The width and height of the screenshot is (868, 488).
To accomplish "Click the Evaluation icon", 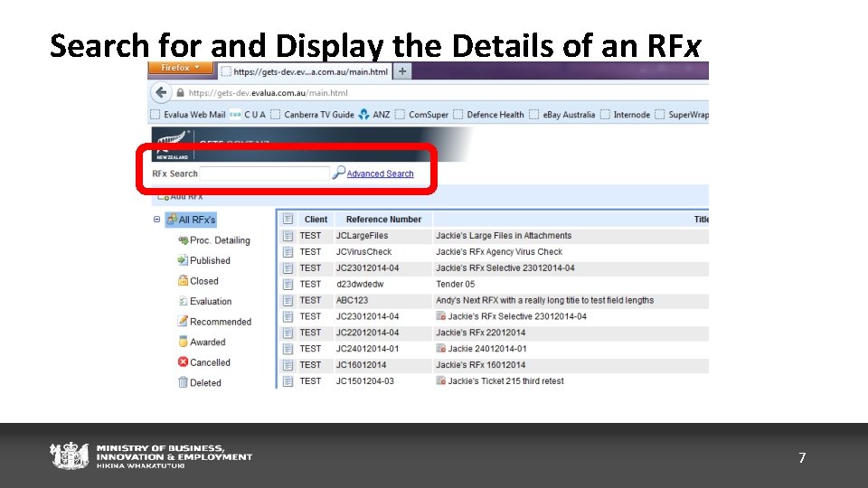I will click(183, 301).
